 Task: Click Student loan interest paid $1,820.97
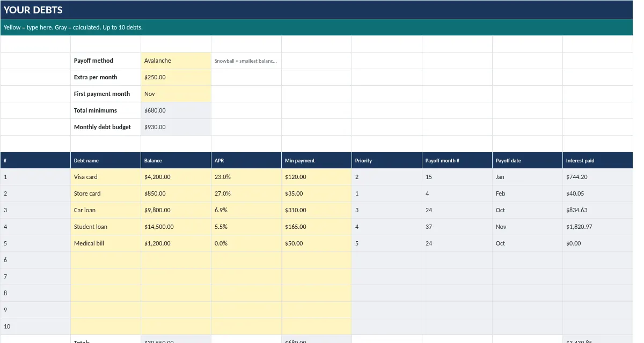point(598,227)
